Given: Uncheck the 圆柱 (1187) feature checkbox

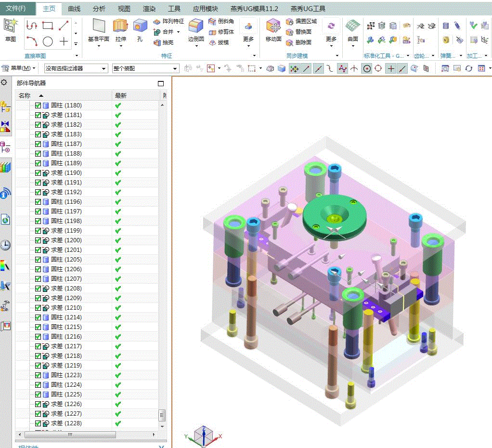Looking at the screenshot, I should click(x=38, y=144).
